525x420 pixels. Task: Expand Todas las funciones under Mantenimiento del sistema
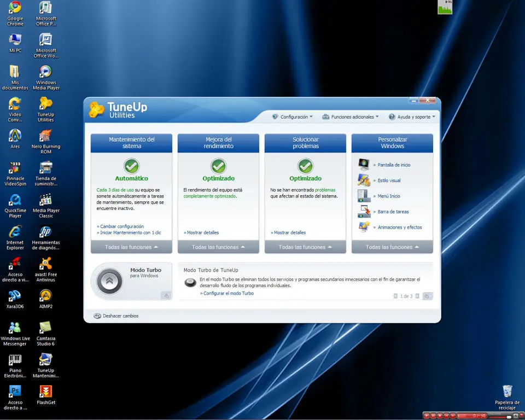click(x=131, y=247)
